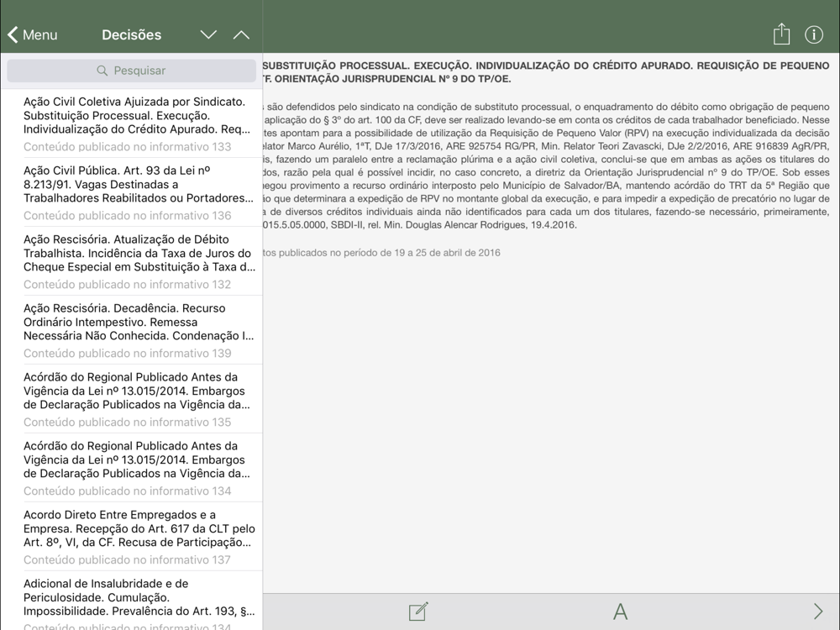Open Acórdão do Regional item from informativo 135
This screenshot has height=630, width=840.
(131, 398)
